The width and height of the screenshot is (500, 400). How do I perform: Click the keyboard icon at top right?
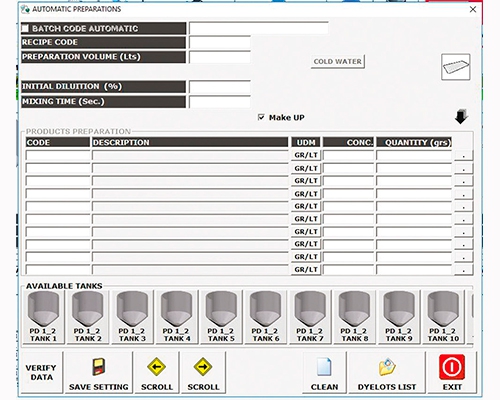click(x=456, y=67)
